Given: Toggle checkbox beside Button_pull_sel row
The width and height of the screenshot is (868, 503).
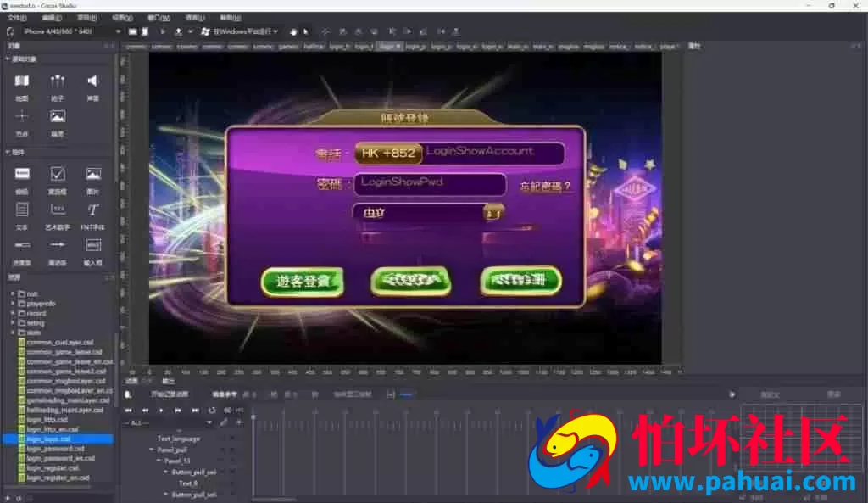Looking at the screenshot, I should click(x=232, y=472).
